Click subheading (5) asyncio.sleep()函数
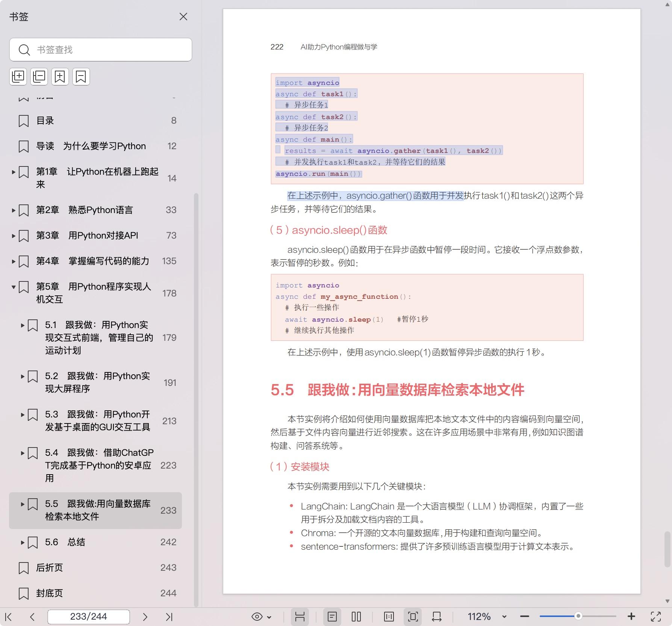Screen dimensions: 672x626 click(328, 230)
